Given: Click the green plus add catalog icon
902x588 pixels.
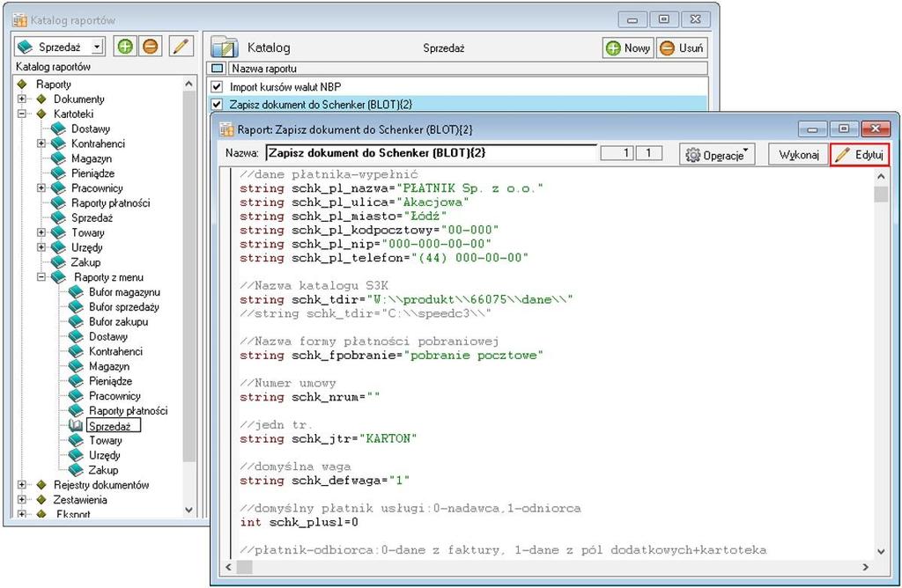Looking at the screenshot, I should (x=125, y=47).
